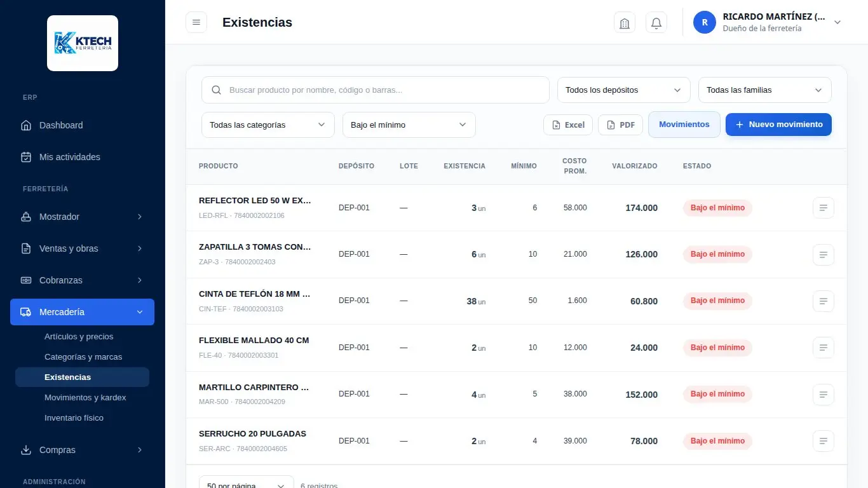Viewport: 868px width, 488px height.
Task: Open the Bajo el mínimo filter dropdown
Action: pos(409,125)
